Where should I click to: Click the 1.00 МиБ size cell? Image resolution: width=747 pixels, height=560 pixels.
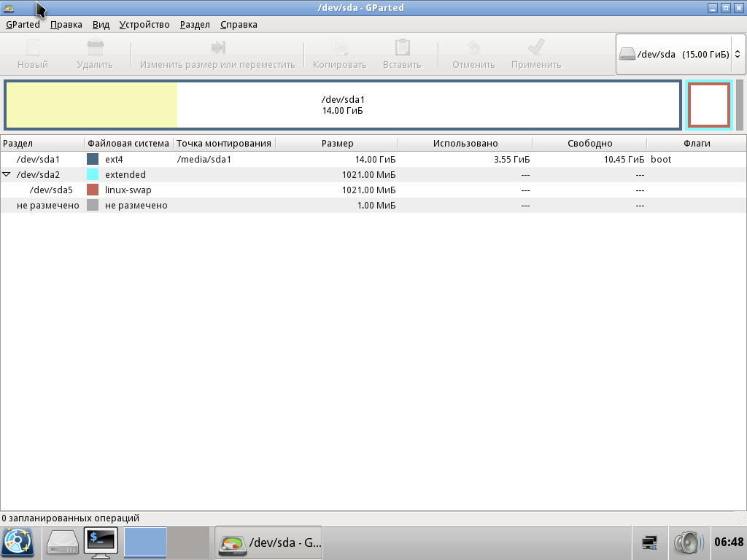376,205
